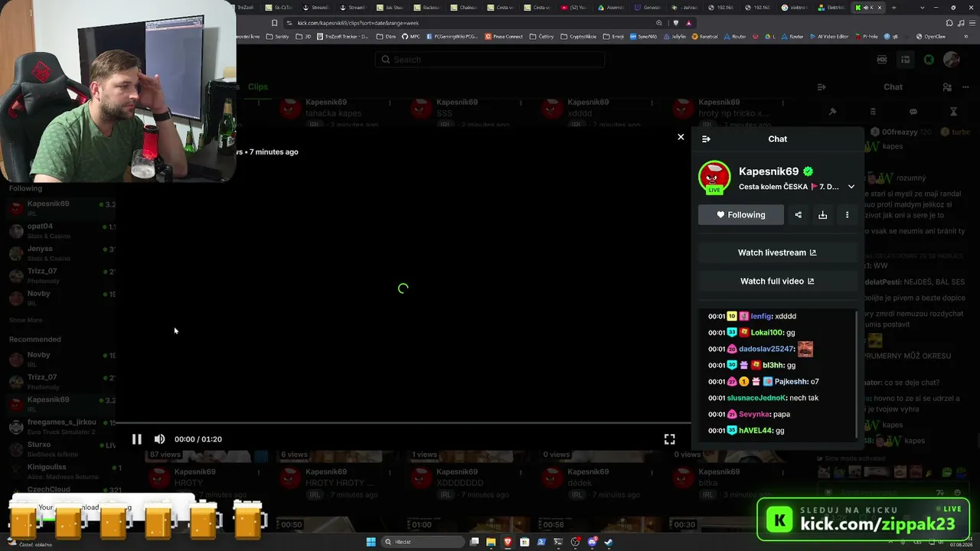Screen dimensions: 980x551
Task: Click username slusnaceJednoK in clip chat
Action: 756,398
